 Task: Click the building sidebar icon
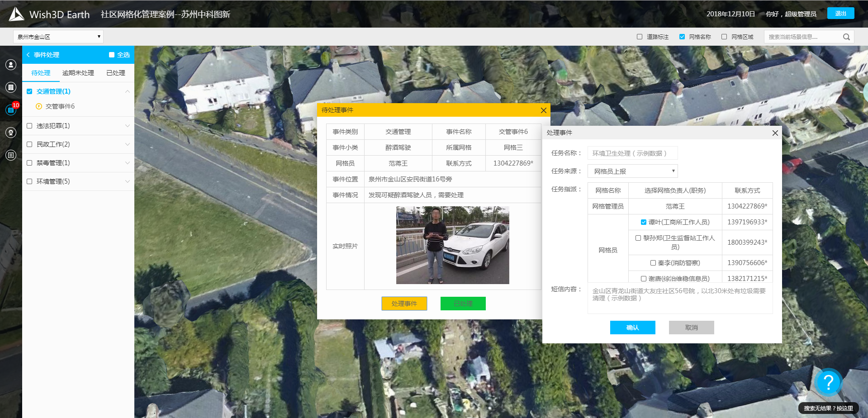click(11, 87)
